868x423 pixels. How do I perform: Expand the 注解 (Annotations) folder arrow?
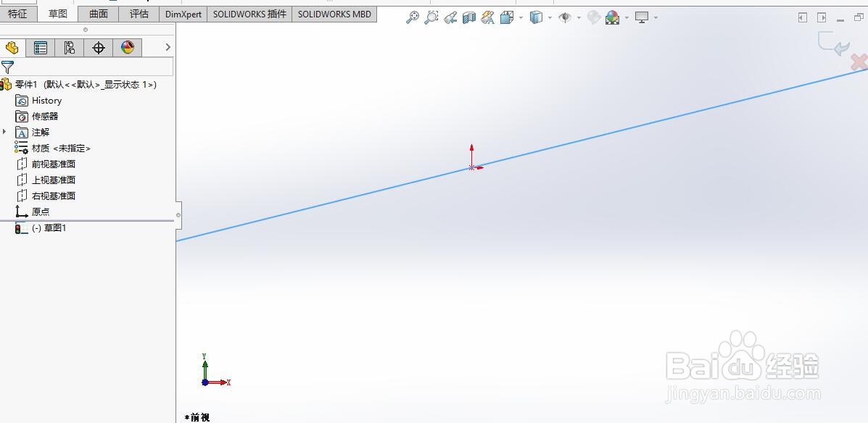pyautogui.click(x=5, y=132)
